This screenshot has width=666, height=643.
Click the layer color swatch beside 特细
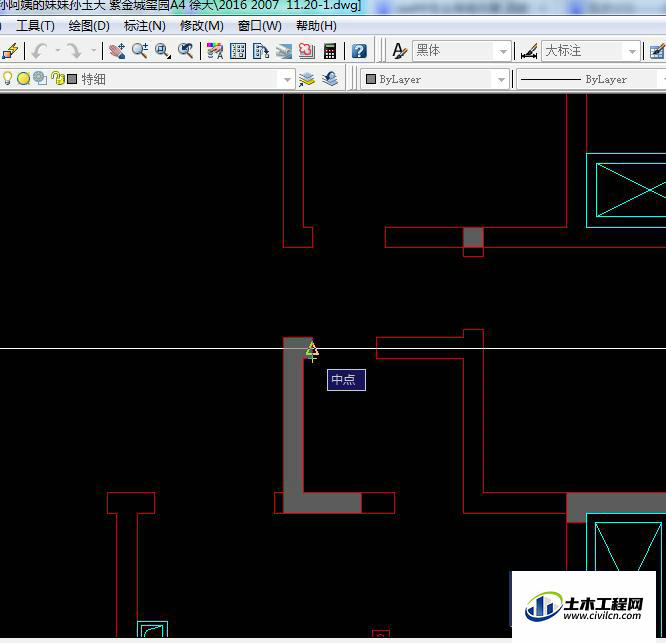coord(72,79)
